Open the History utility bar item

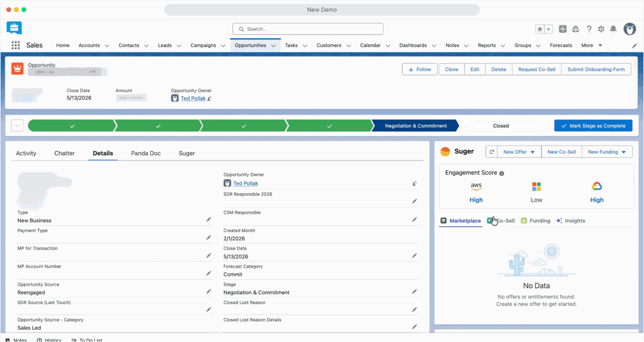click(49, 339)
